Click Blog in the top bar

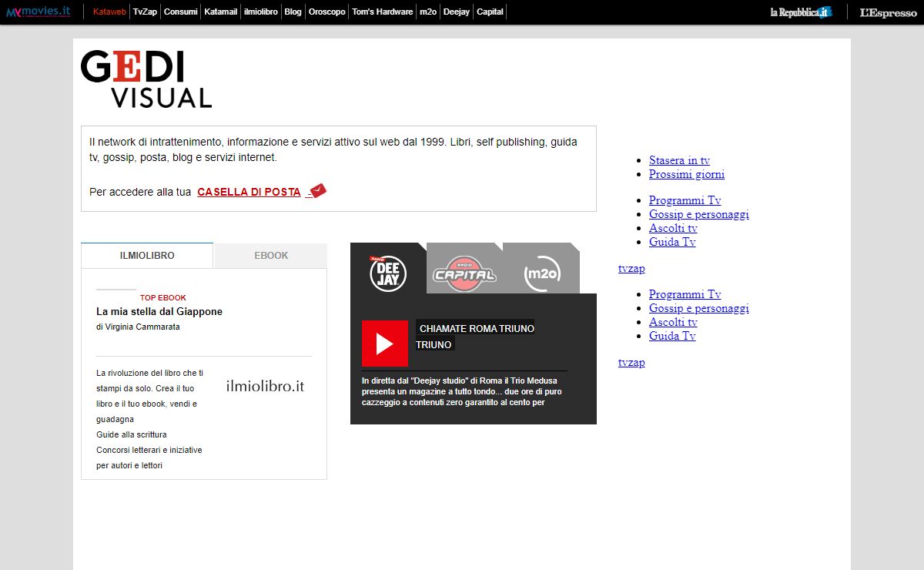293,12
